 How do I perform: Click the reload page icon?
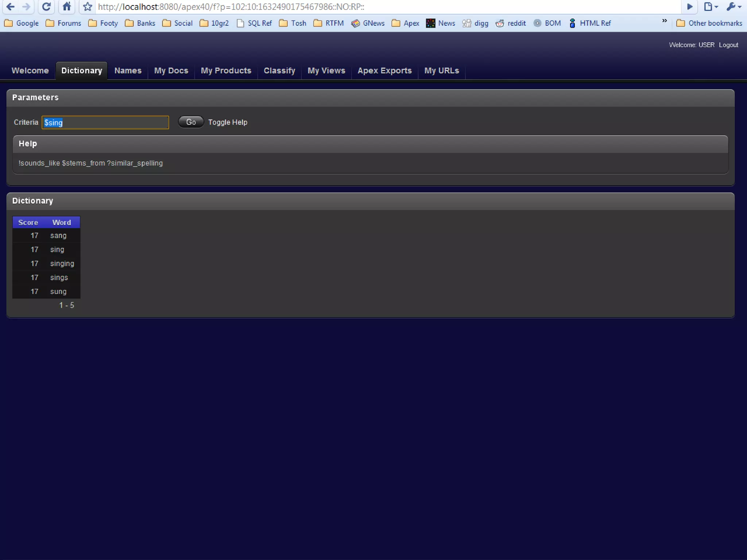click(46, 7)
